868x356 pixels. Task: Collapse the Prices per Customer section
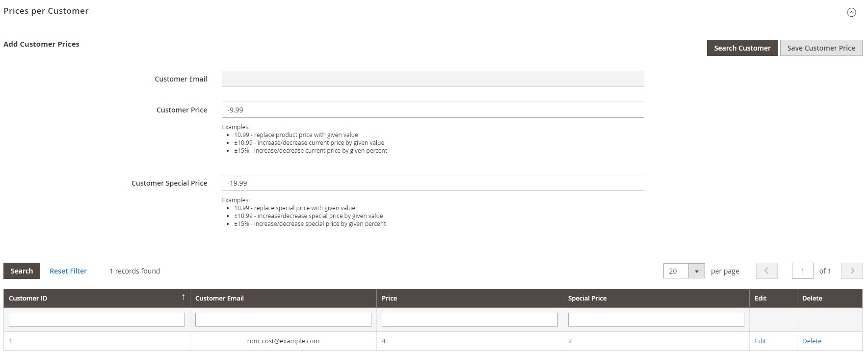coord(851,13)
